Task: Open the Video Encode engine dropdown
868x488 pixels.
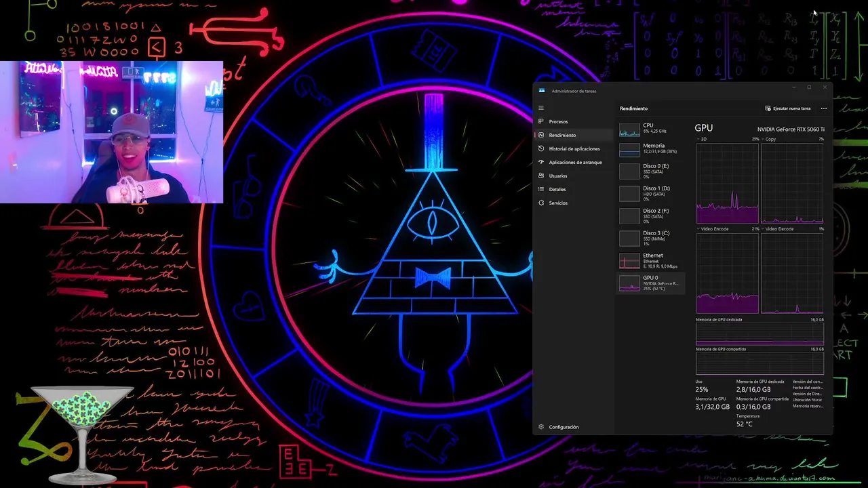Action: pyautogui.click(x=698, y=229)
